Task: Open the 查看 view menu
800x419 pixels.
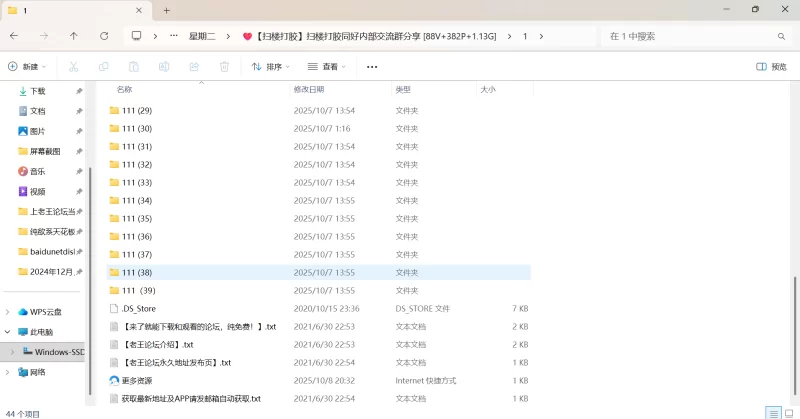Action: pos(328,67)
